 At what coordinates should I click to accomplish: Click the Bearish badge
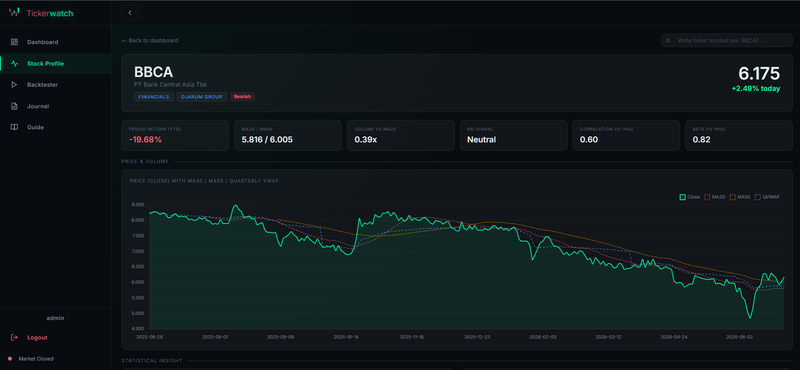pos(242,96)
